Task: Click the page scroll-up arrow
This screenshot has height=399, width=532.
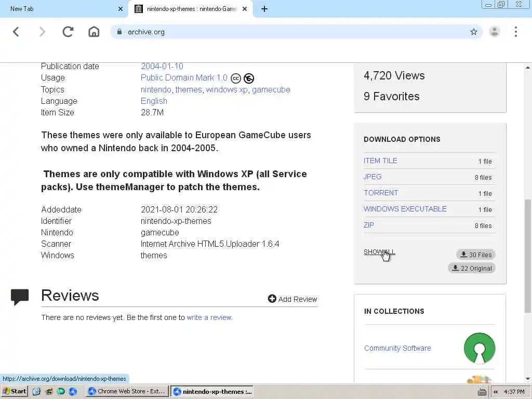Action: pyautogui.click(x=528, y=68)
